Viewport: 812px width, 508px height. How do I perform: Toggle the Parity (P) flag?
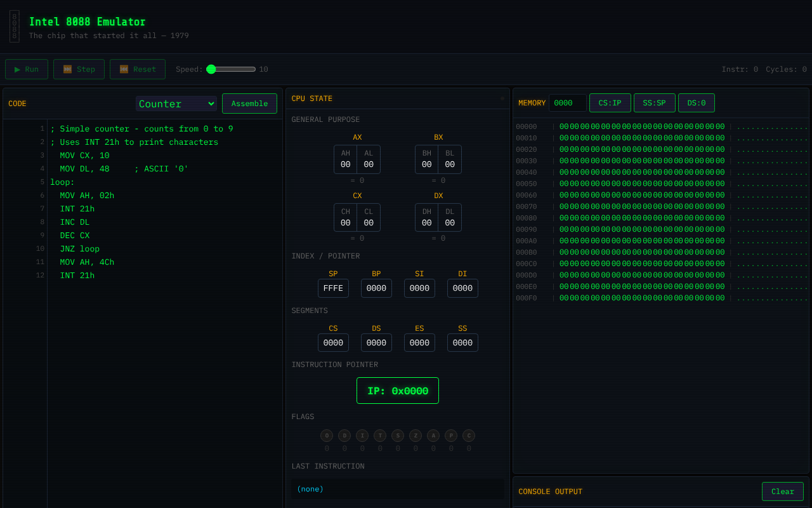point(451,436)
